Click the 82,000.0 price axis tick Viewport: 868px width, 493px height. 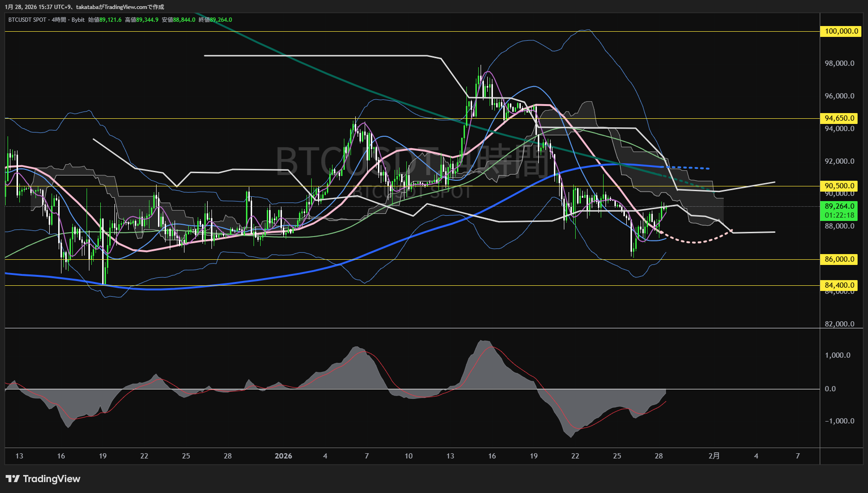[x=840, y=324]
